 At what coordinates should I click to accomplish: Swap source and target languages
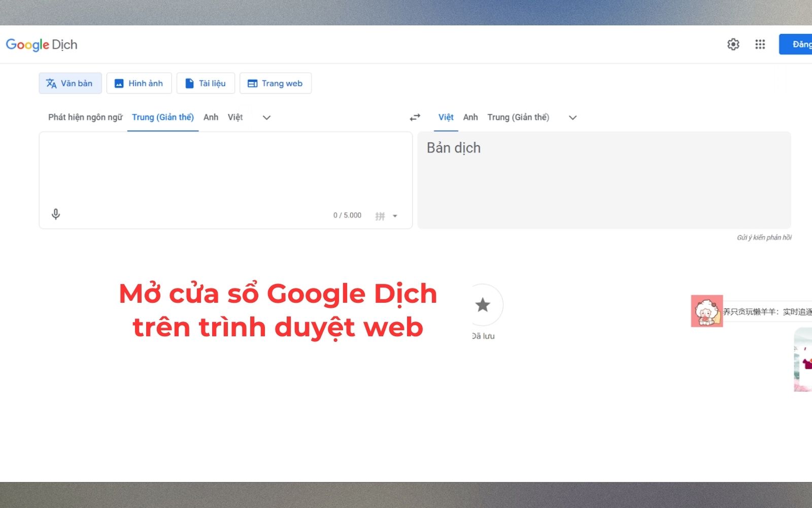point(415,117)
